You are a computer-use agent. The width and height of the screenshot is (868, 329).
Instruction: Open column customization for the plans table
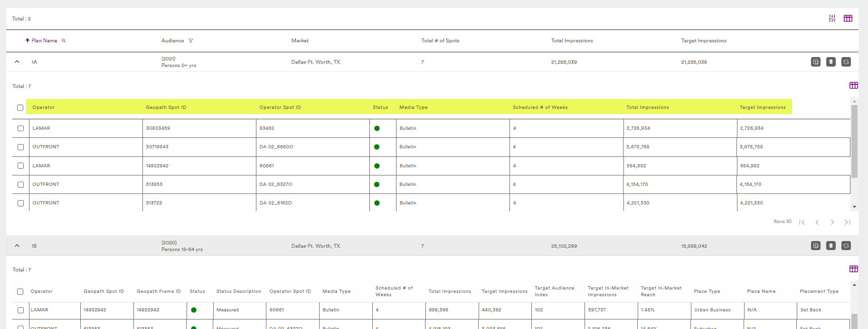pyautogui.click(x=848, y=19)
